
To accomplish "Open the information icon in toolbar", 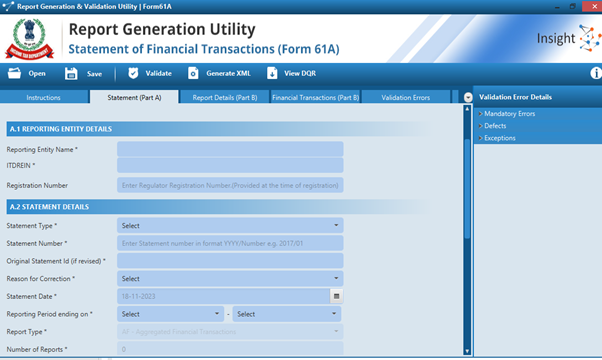I will tap(596, 73).
